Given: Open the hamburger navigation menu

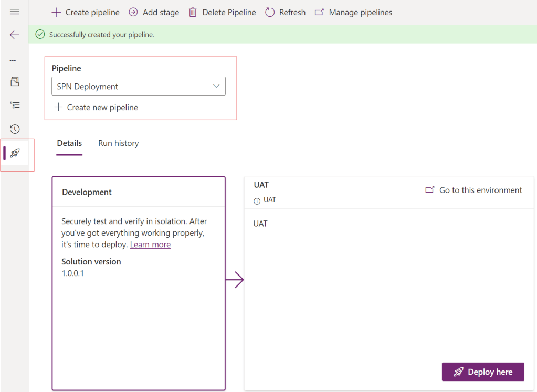Looking at the screenshot, I should [14, 12].
